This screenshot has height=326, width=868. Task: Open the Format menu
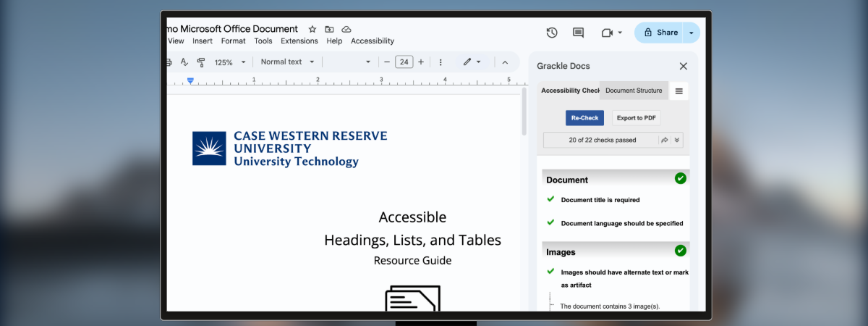point(234,41)
